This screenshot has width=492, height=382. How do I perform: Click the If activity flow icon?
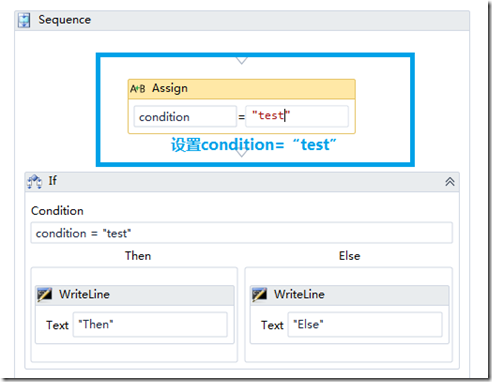coord(35,182)
